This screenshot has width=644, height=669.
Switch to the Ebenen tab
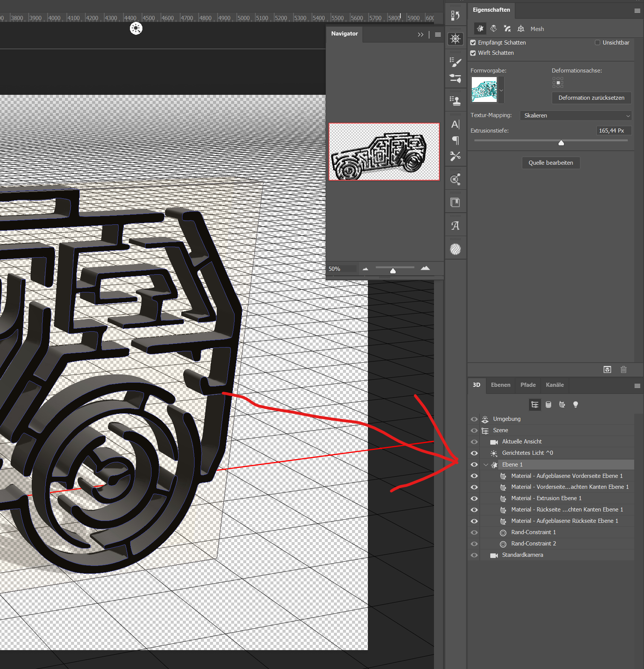(500, 385)
